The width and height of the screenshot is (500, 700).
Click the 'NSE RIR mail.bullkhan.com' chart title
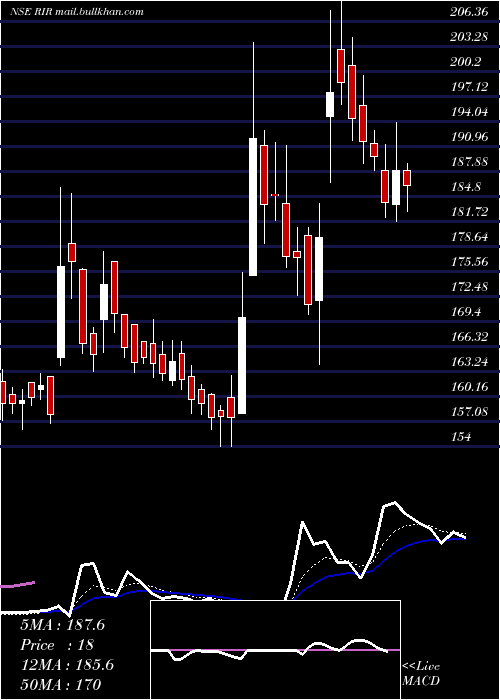click(x=77, y=12)
